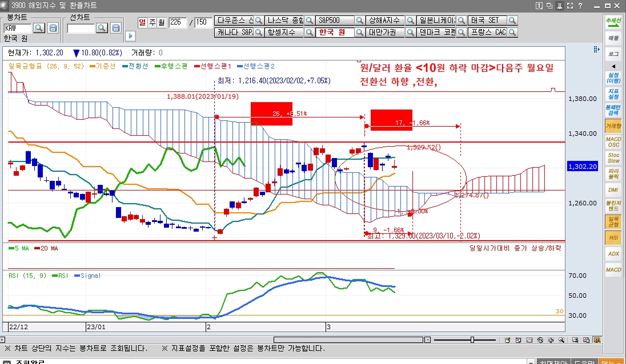Toggle the ADX indicator button
626x364 pixels.
(x=613, y=253)
